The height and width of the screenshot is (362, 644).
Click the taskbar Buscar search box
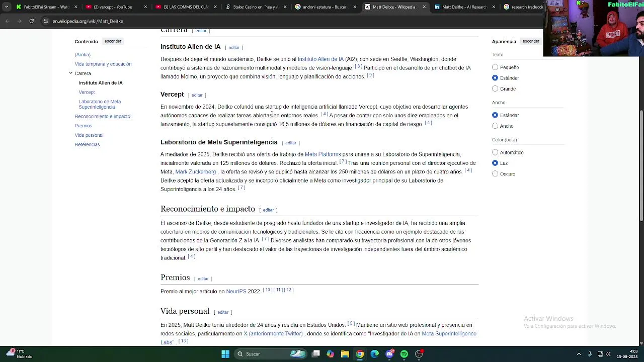(x=271, y=354)
